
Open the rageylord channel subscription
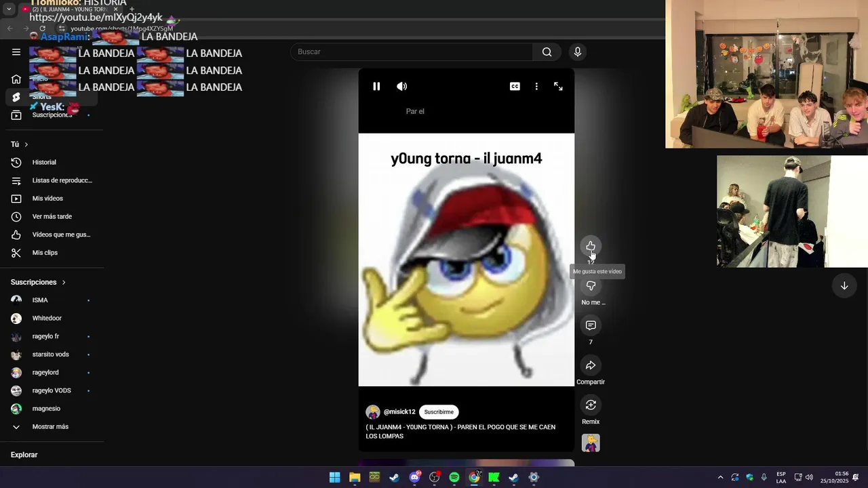[x=52, y=373]
